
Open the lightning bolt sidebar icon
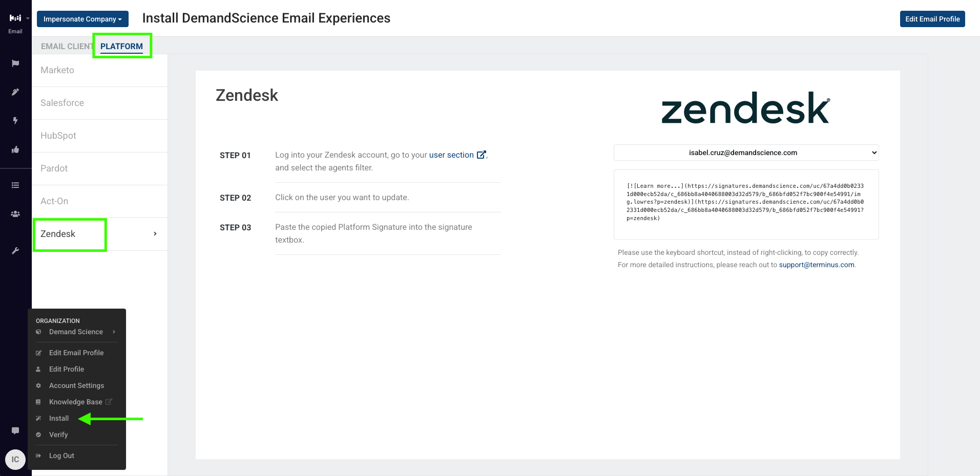coord(15,121)
